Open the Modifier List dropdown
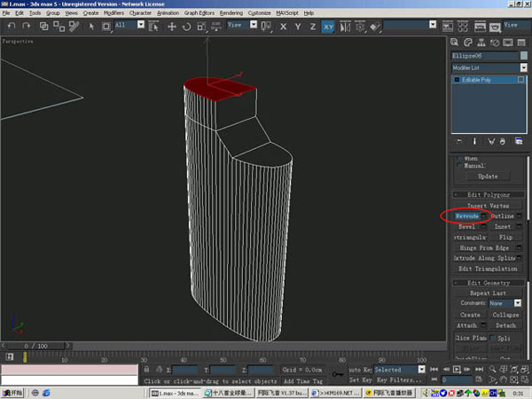 pos(523,67)
